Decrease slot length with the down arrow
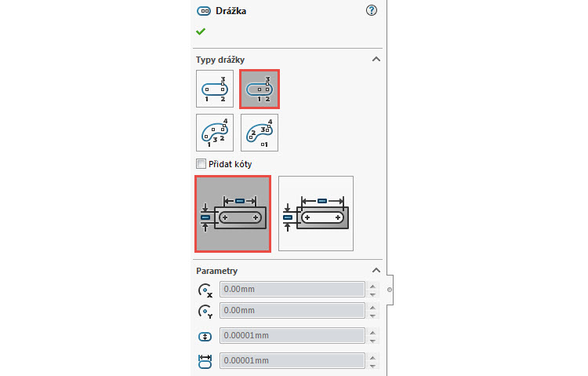The image size is (588, 376). (x=372, y=366)
